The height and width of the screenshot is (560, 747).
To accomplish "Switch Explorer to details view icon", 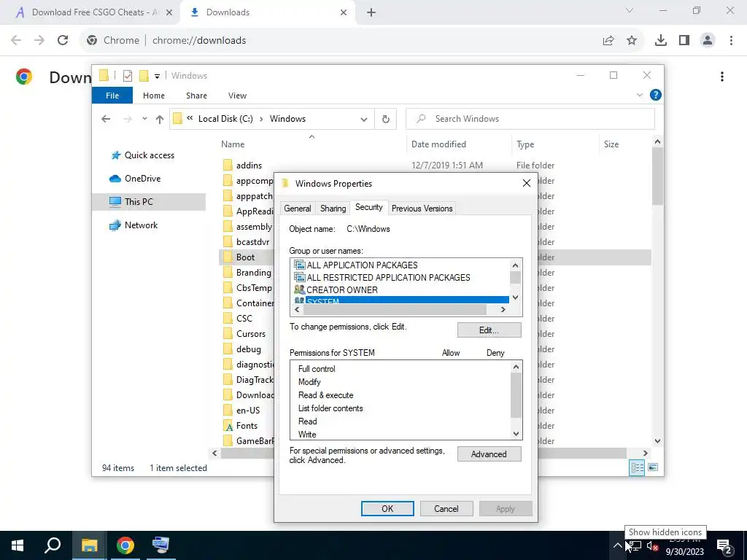I will pyautogui.click(x=637, y=467).
